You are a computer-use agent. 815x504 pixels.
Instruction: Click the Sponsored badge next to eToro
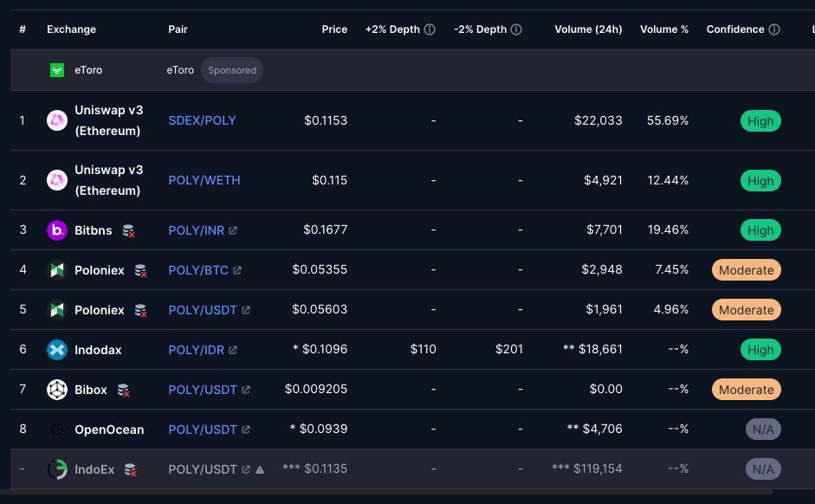coord(232,70)
